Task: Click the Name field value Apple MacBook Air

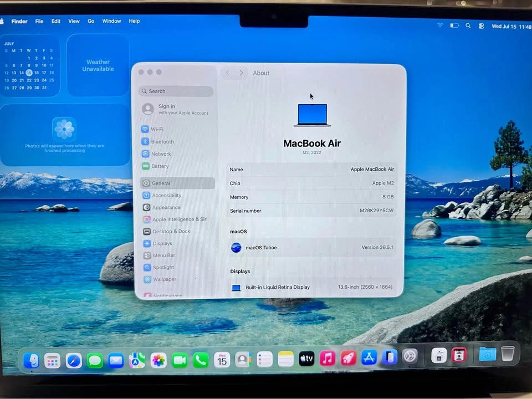Action: point(372,169)
